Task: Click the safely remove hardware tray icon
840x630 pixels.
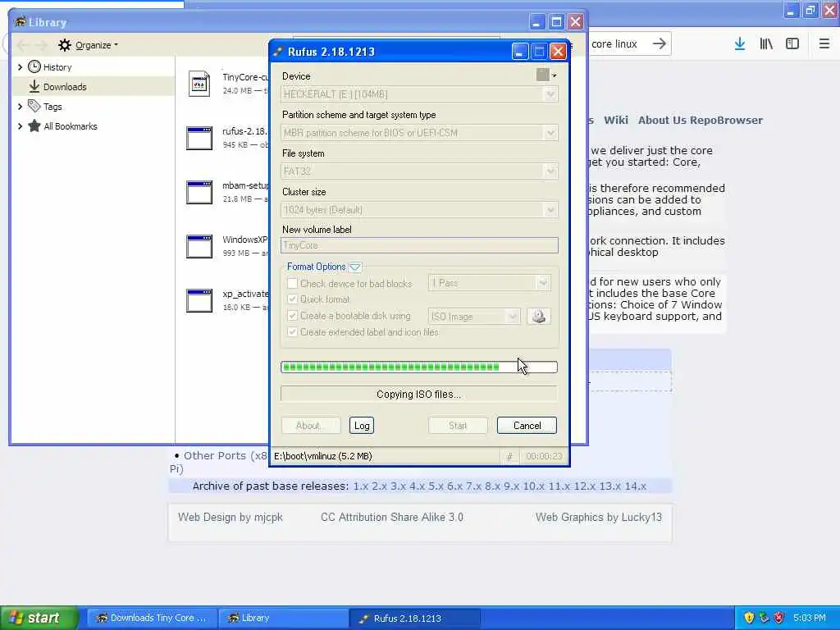Action: [x=764, y=618]
